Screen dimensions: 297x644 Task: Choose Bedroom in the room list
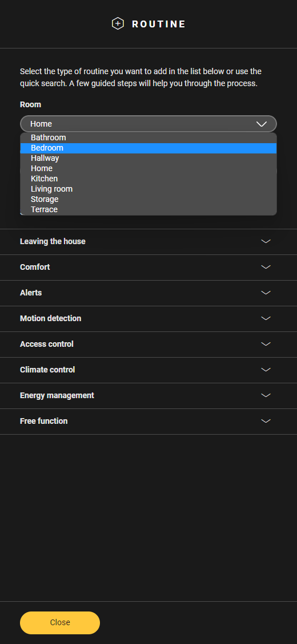point(148,148)
